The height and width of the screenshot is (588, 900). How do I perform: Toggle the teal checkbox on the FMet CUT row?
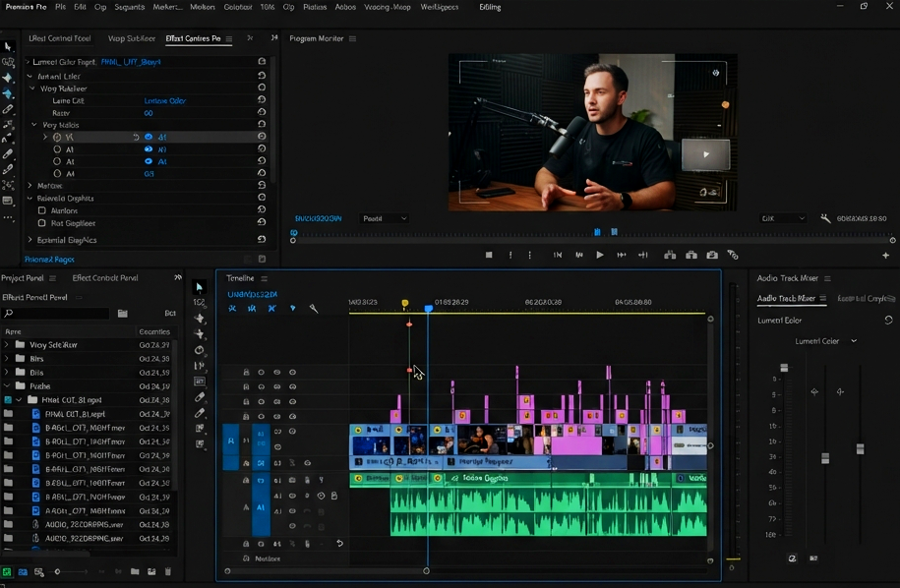[x=8, y=400]
